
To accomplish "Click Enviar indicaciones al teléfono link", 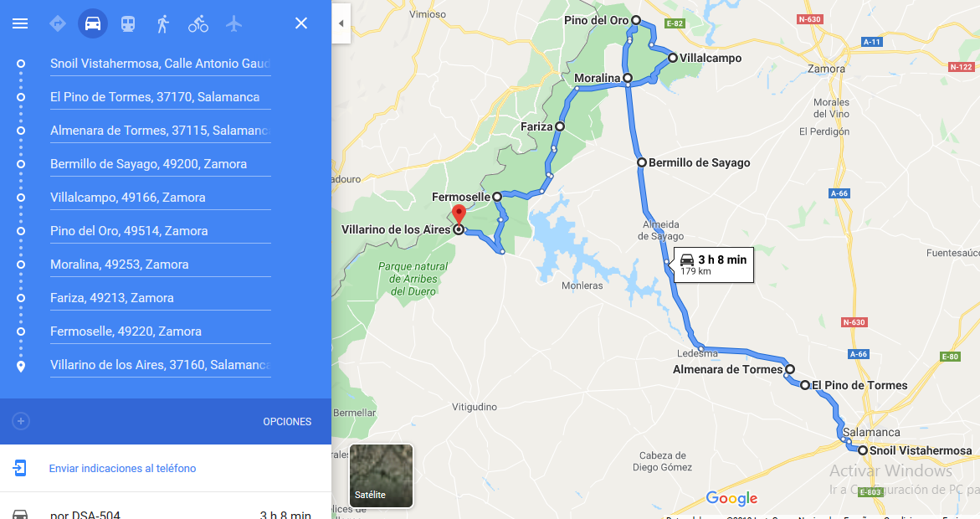I will tap(122, 468).
